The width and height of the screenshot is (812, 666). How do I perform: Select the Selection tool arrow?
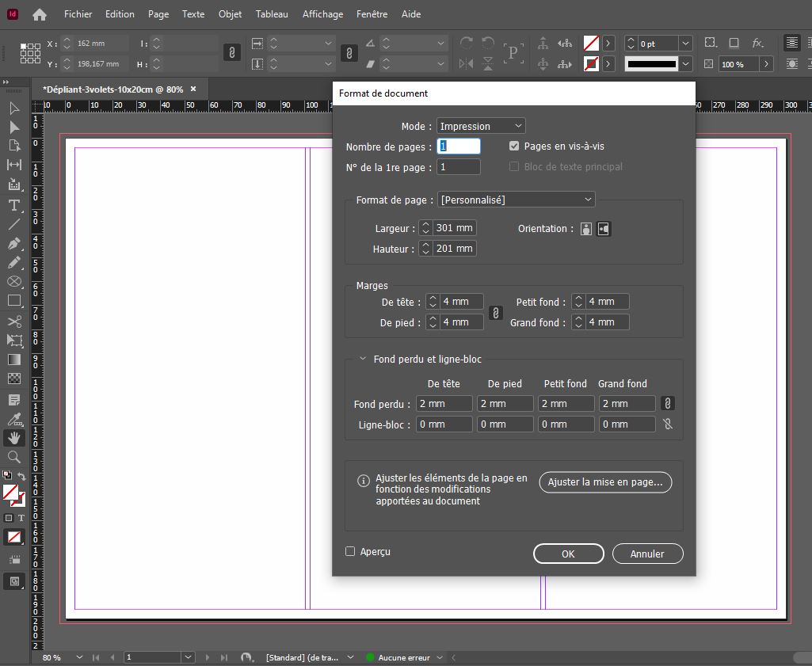14,108
